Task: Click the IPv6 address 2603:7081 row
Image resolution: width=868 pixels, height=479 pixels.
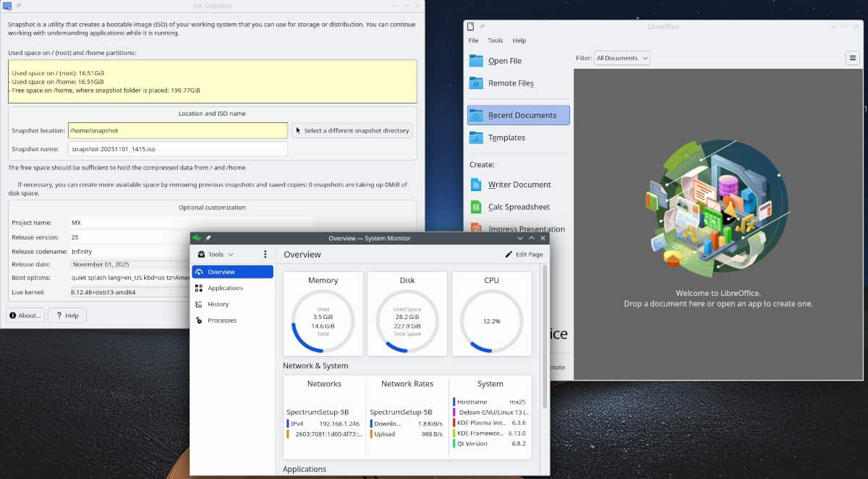Action: (x=324, y=434)
